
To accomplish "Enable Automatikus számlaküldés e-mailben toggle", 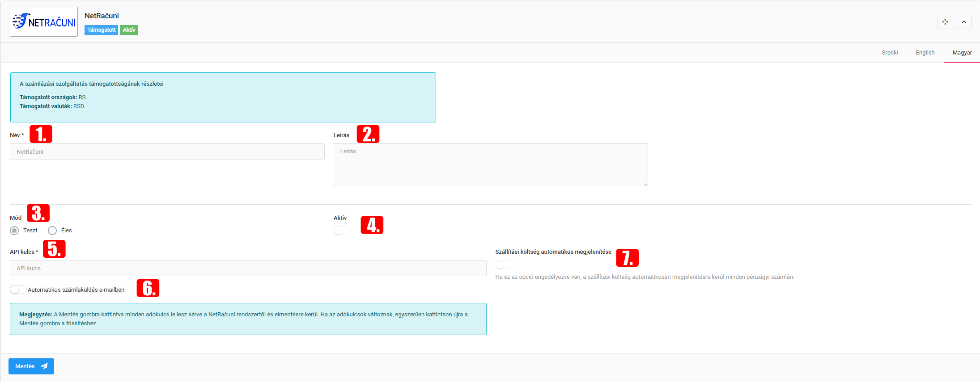I will click(x=18, y=290).
